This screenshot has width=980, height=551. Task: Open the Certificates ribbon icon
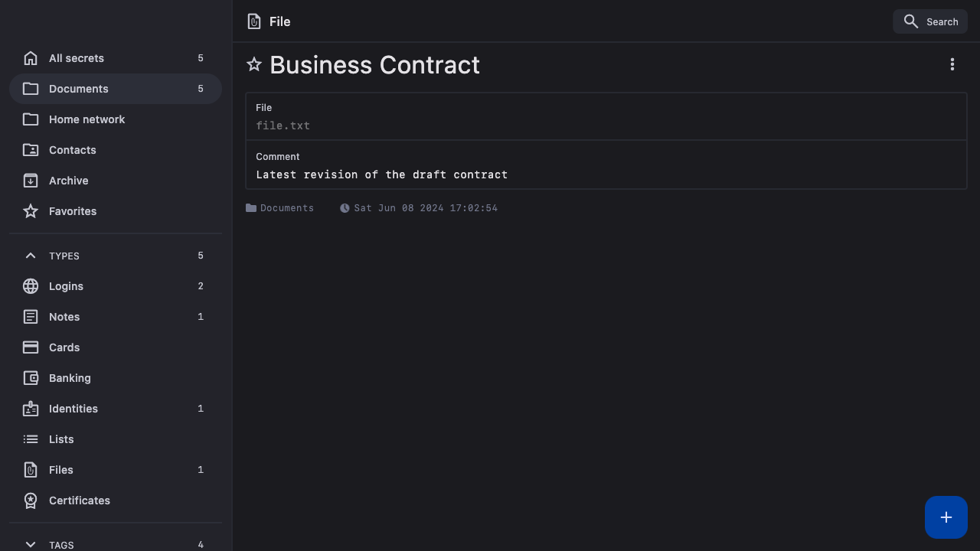[31, 500]
